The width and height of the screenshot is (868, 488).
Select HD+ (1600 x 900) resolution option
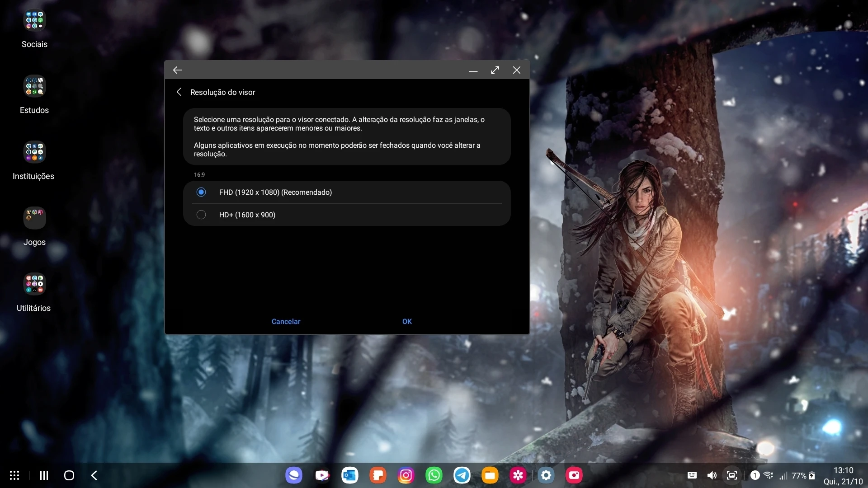tap(201, 215)
